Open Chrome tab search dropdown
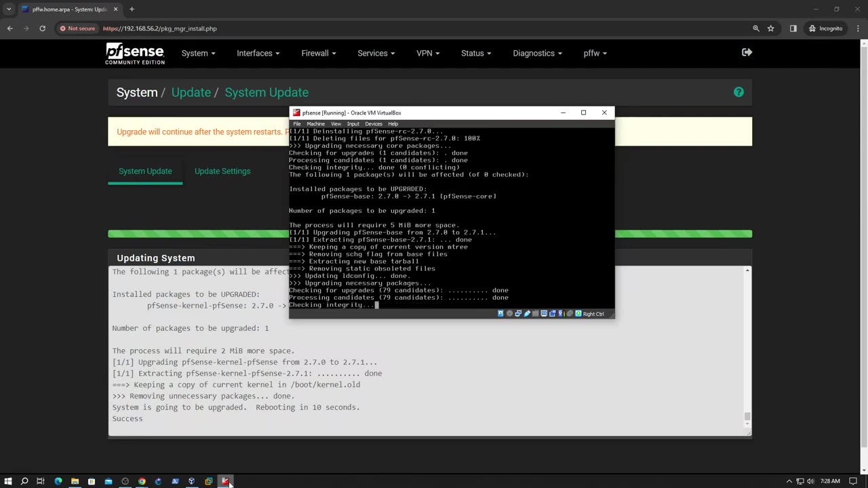 tap(8, 9)
